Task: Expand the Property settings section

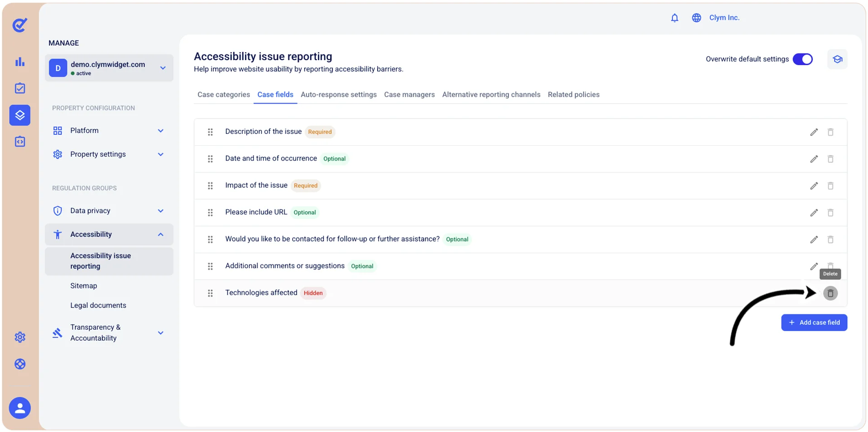Action: tap(109, 154)
